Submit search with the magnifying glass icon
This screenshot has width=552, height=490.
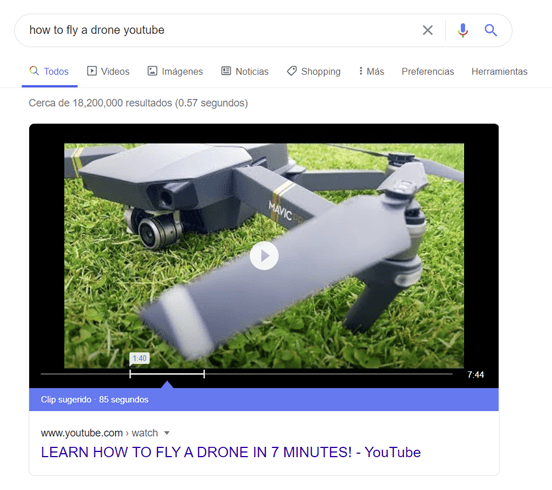point(491,30)
